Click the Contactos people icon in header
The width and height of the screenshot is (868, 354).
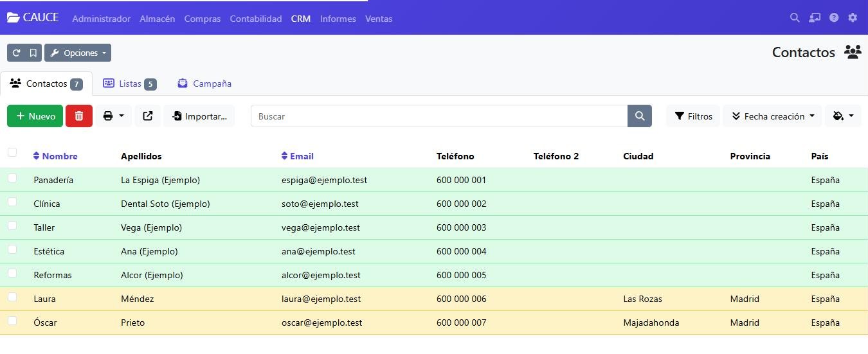[x=853, y=52]
